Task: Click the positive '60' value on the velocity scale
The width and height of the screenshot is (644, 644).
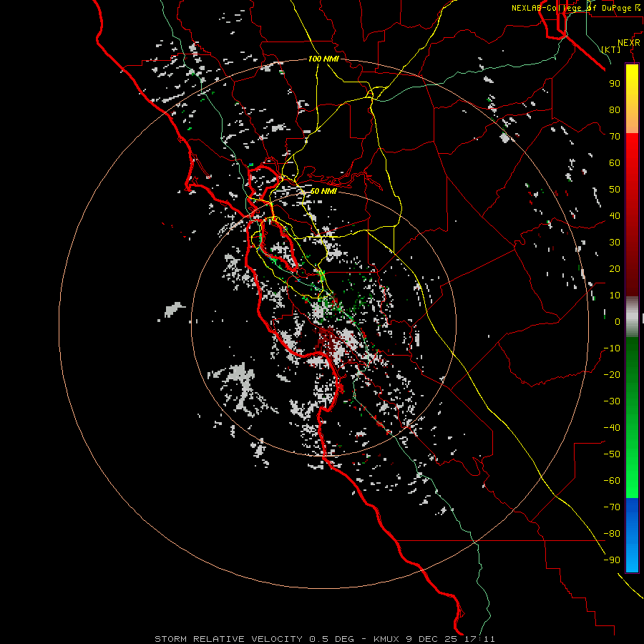Action: click(x=615, y=162)
